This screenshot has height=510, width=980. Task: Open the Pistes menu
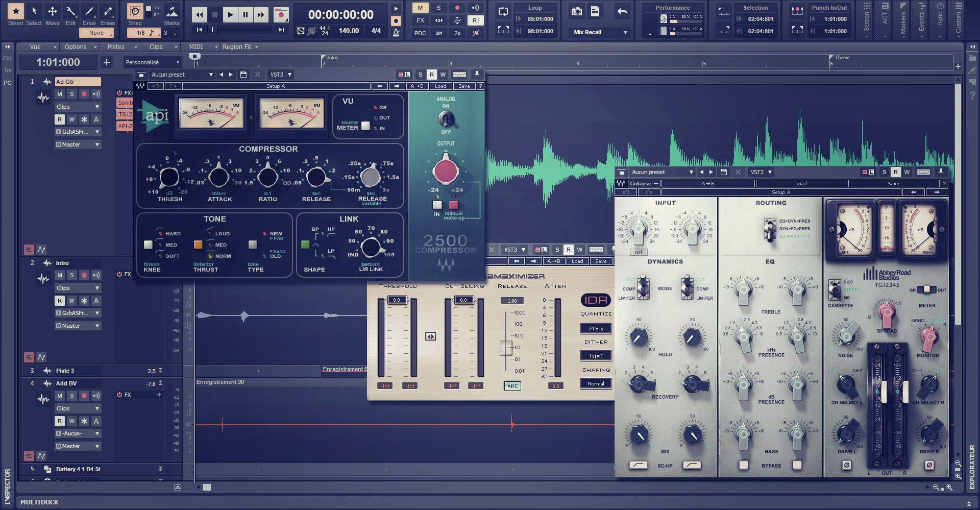(116, 47)
